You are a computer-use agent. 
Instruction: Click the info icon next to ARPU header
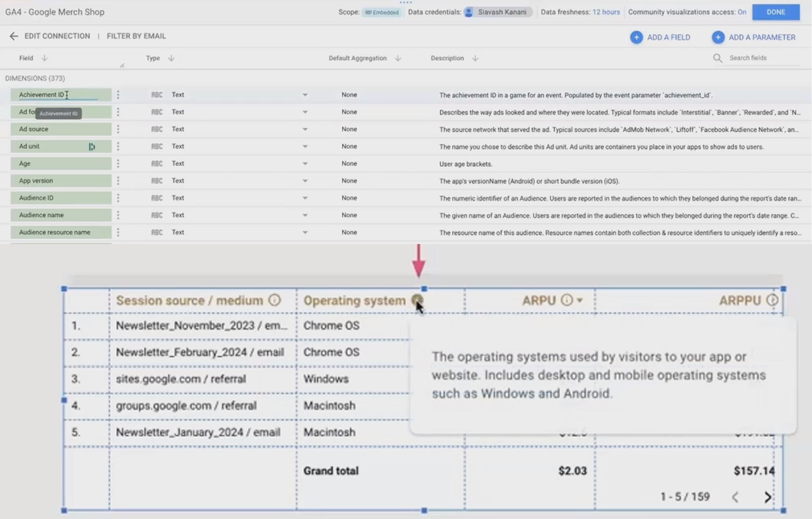pyautogui.click(x=566, y=300)
